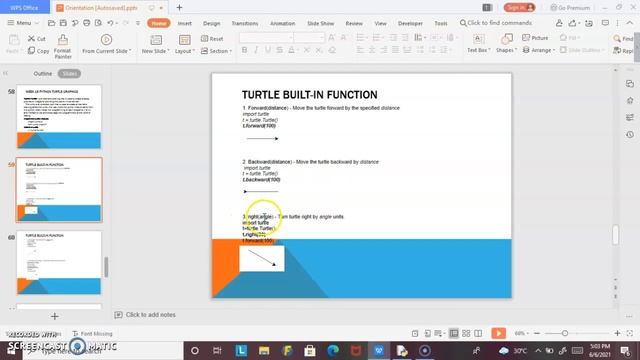Open print preview icon in quick toolbar
This screenshot has height=360, width=640.
[98, 23]
